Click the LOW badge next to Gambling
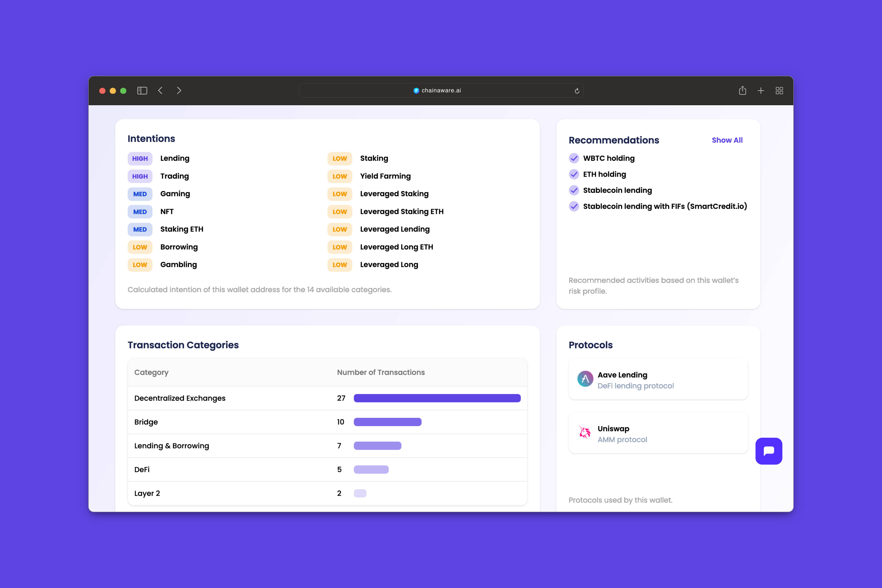Image resolution: width=882 pixels, height=588 pixels. (139, 265)
